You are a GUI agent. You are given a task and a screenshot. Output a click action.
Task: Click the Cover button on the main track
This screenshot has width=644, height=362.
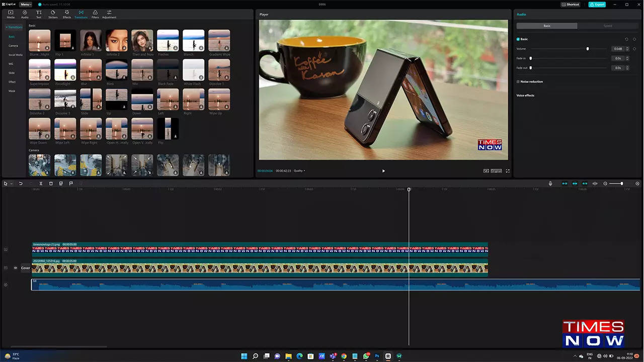tap(25, 268)
